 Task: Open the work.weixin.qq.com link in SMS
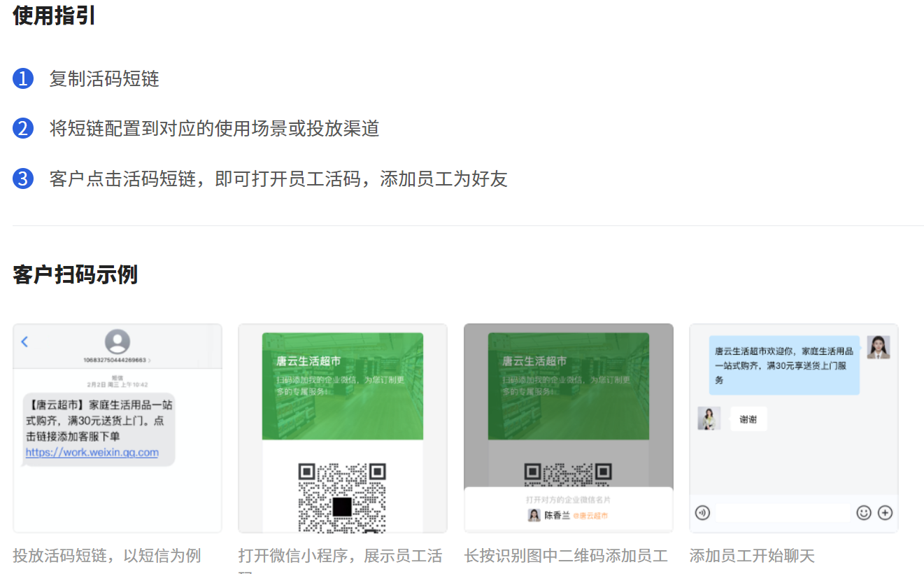pyautogui.click(x=92, y=452)
